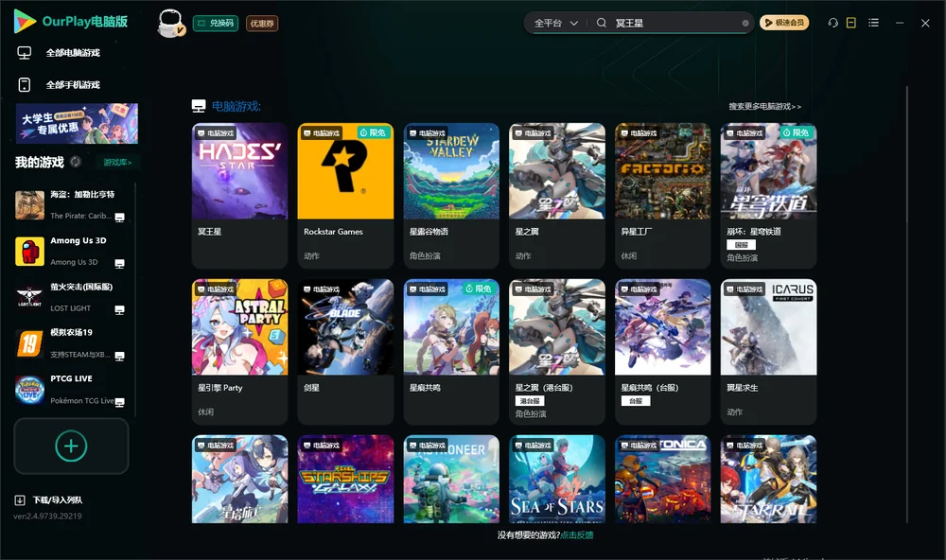Open the Sea of Stars game cover
The height and width of the screenshot is (560, 946).
pos(557,480)
